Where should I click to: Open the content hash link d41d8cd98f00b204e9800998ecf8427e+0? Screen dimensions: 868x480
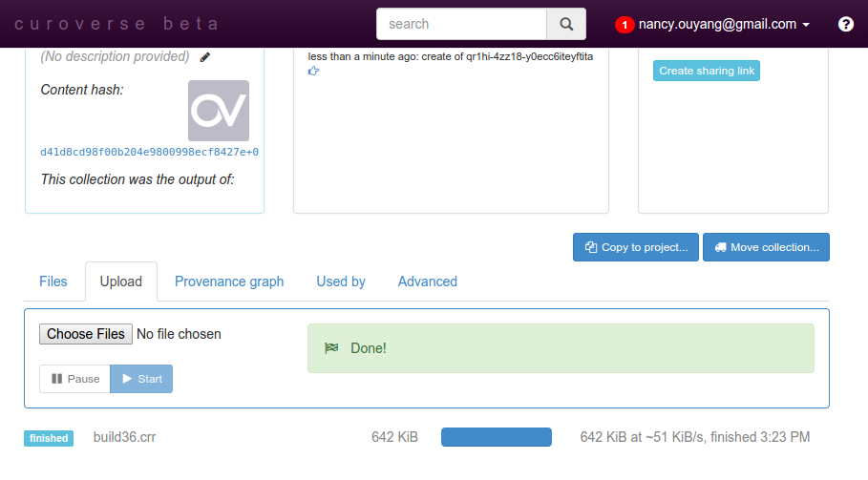point(150,152)
